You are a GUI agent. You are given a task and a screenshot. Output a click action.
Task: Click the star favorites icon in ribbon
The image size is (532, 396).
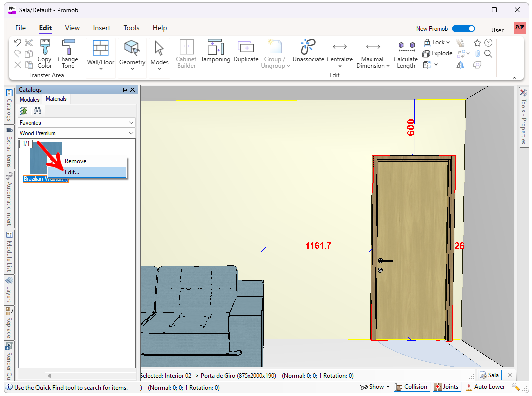(477, 43)
